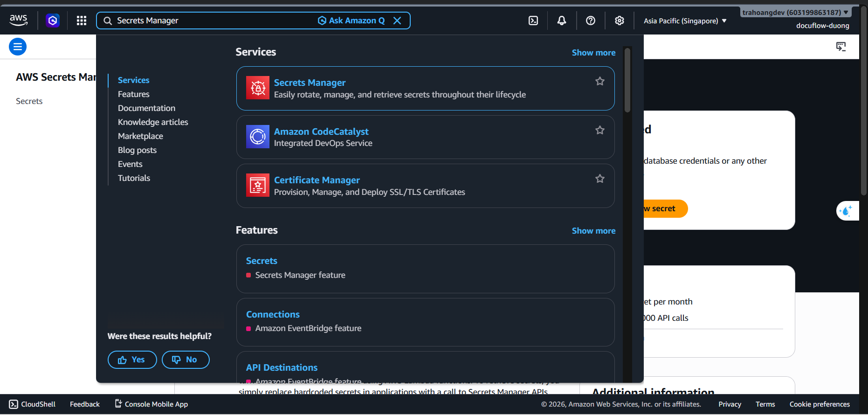Show more Features results
The height and width of the screenshot is (415, 868).
[593, 231]
